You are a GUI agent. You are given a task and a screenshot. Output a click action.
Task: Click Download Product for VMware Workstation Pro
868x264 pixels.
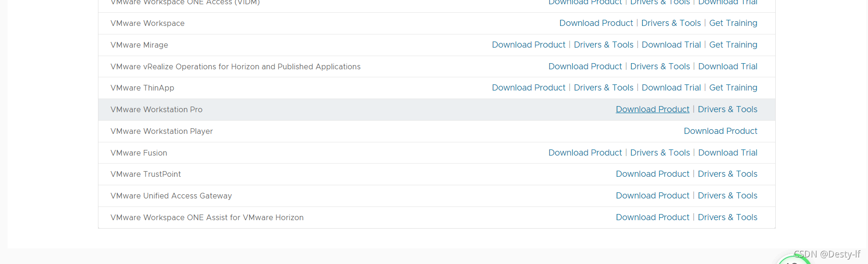click(653, 109)
